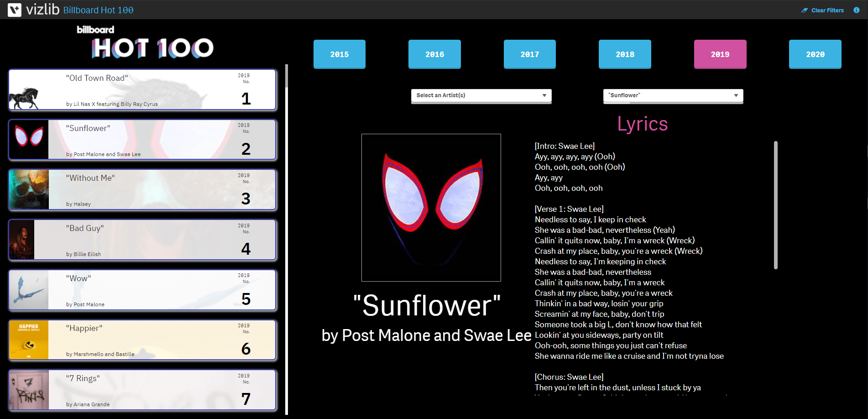Click the large Sunflower album cover
Screen dimensions: 868x419
point(431,208)
